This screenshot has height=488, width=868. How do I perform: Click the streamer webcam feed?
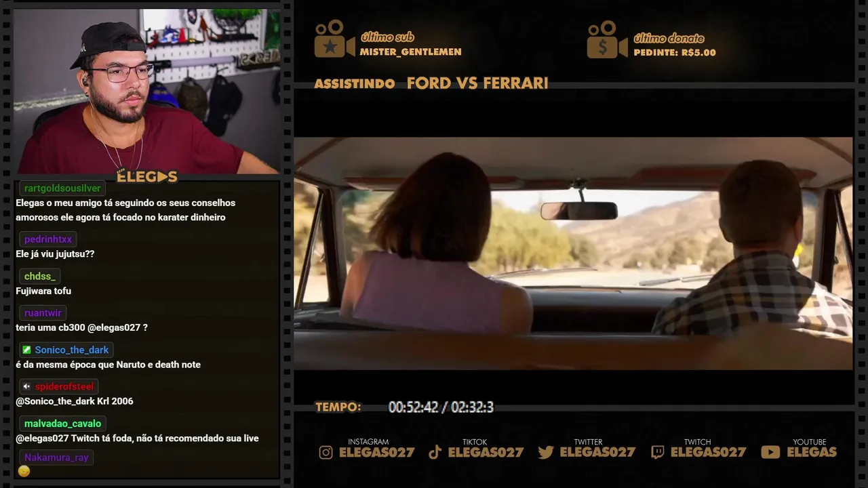click(146, 91)
